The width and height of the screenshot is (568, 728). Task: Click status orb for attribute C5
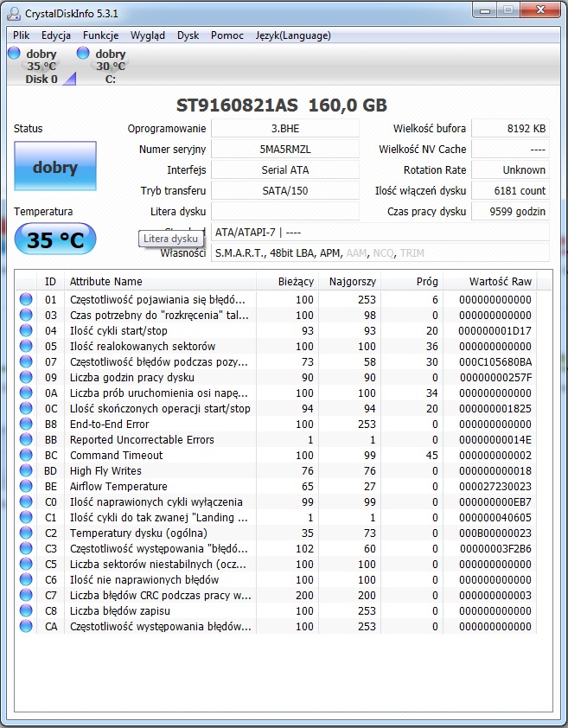[x=26, y=564]
